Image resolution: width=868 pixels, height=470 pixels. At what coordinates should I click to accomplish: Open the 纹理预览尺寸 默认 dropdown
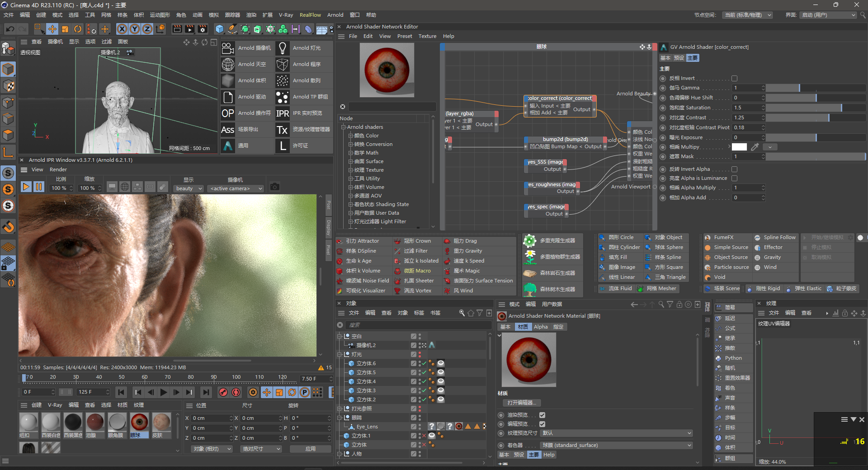617,433
